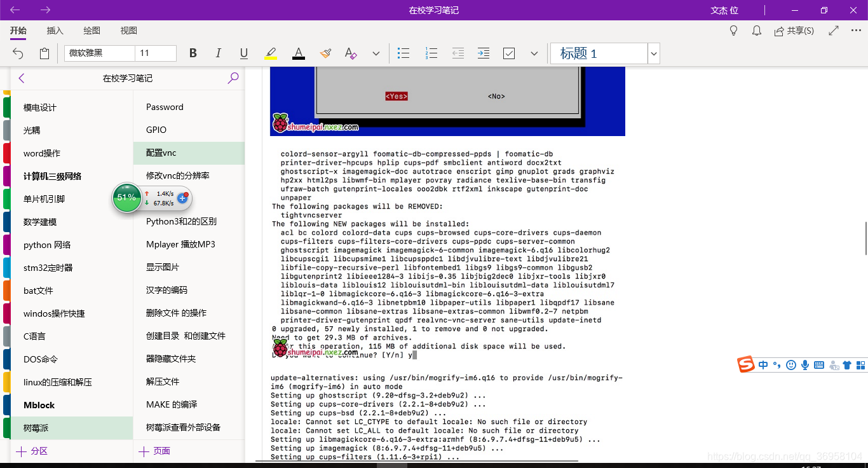This screenshot has height=468, width=868.
Task: Search notes with the magnifier icon
Action: [x=233, y=78]
